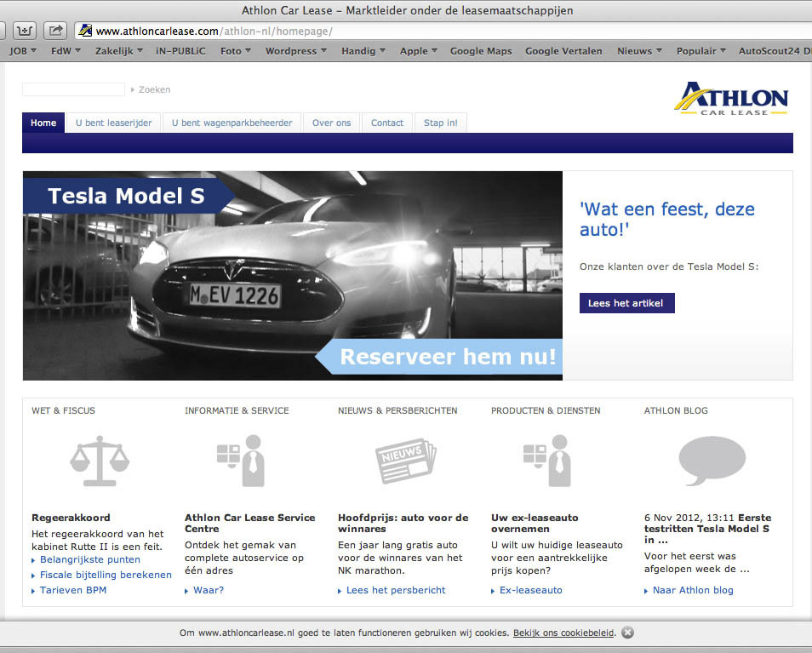This screenshot has width=812, height=653.
Task: Expand the Nieuws bookmarks folder
Action: tap(639, 51)
